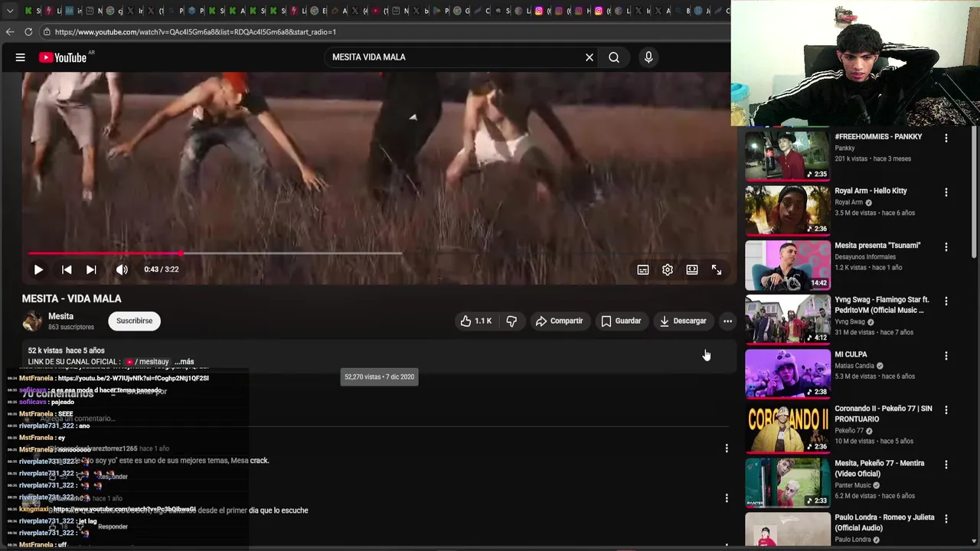Open the Panter Music channel name
This screenshot has height=551, width=980.
pyautogui.click(x=853, y=485)
